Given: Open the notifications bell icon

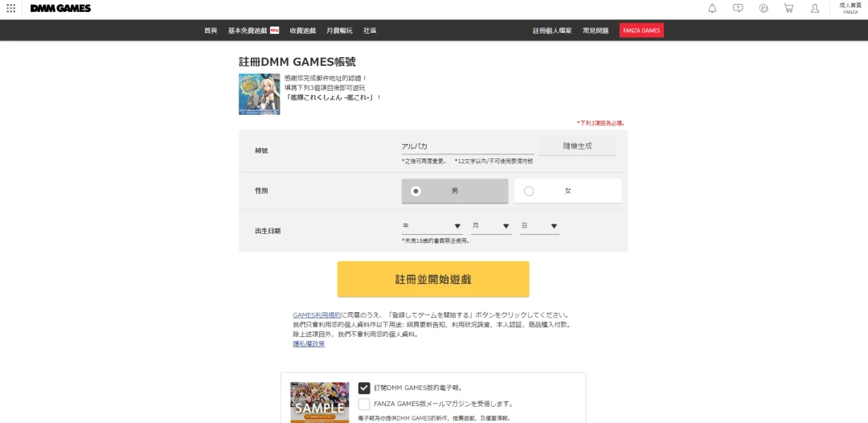Looking at the screenshot, I should tap(712, 8).
